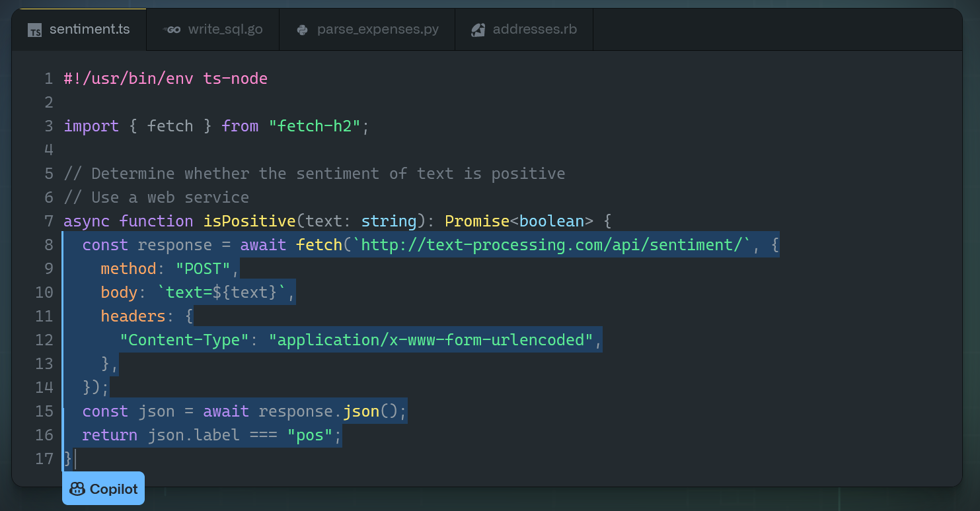Click the Copilot robot icon
980x511 pixels.
tap(78, 488)
